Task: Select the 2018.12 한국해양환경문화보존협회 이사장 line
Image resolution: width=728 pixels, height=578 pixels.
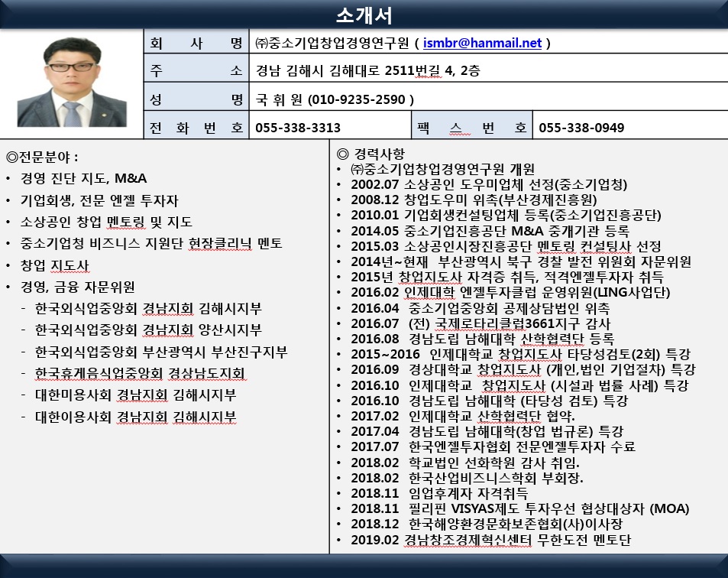Action: point(487,524)
